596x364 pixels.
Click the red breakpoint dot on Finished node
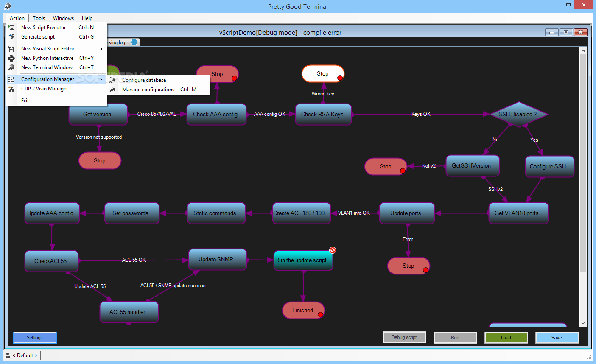click(320, 314)
